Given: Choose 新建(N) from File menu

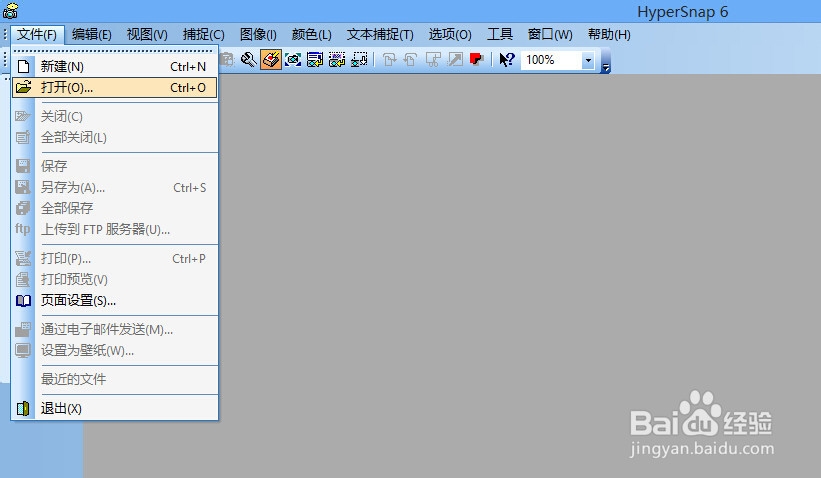Looking at the screenshot, I should [114, 66].
